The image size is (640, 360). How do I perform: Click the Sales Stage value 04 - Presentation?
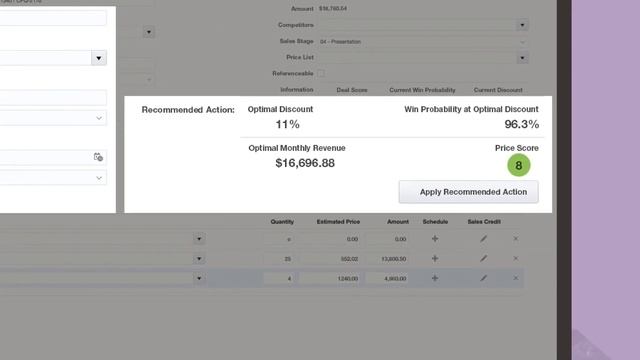pyautogui.click(x=340, y=42)
